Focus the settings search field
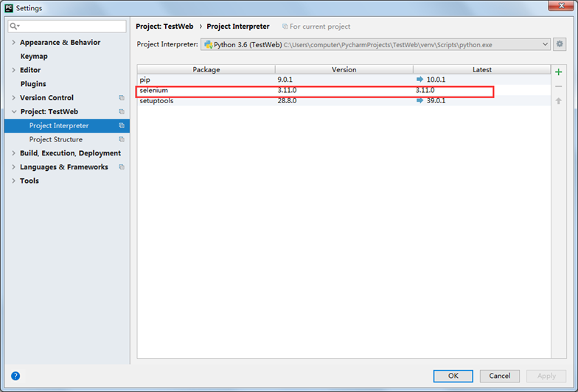This screenshot has height=392, width=578. (x=67, y=27)
